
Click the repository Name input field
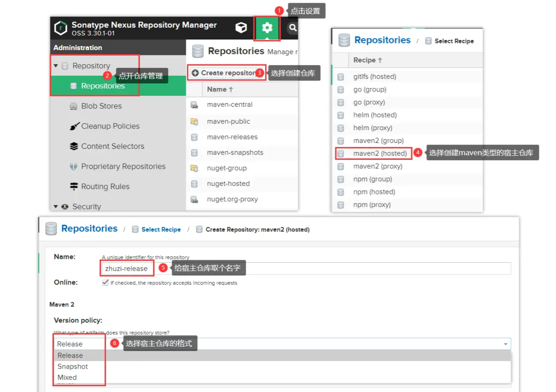306,268
